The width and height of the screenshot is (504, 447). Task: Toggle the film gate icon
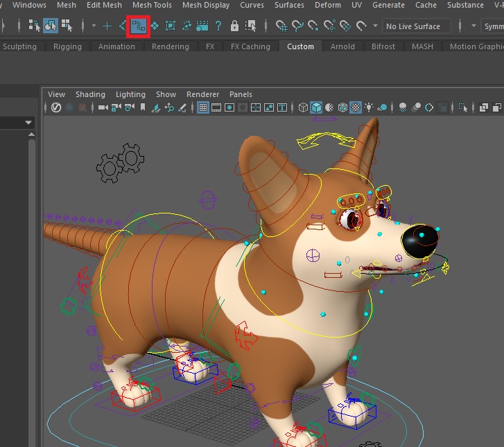click(x=216, y=107)
